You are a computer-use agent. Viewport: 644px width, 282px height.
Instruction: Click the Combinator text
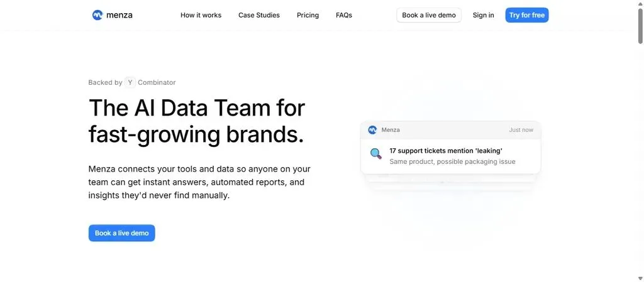click(157, 82)
